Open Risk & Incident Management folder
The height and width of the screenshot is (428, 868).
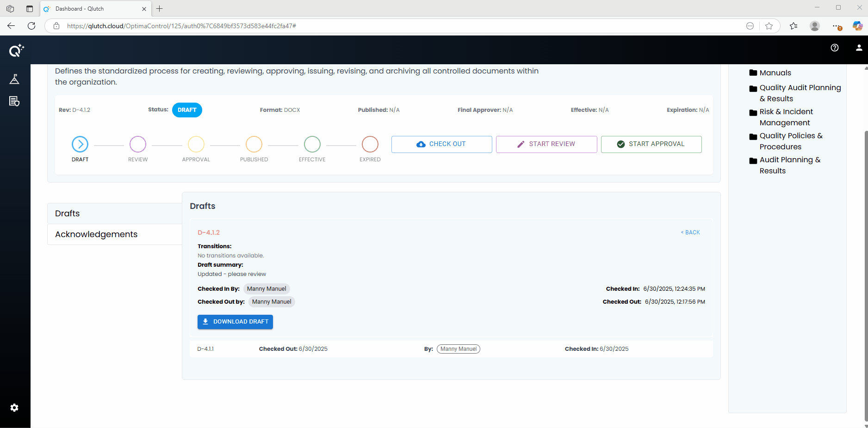pyautogui.click(x=786, y=117)
